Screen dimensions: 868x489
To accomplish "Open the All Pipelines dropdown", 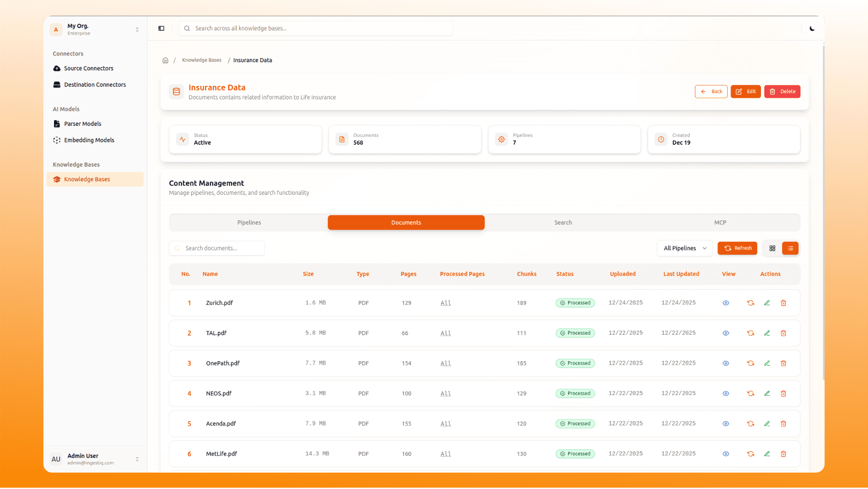I will 684,248.
